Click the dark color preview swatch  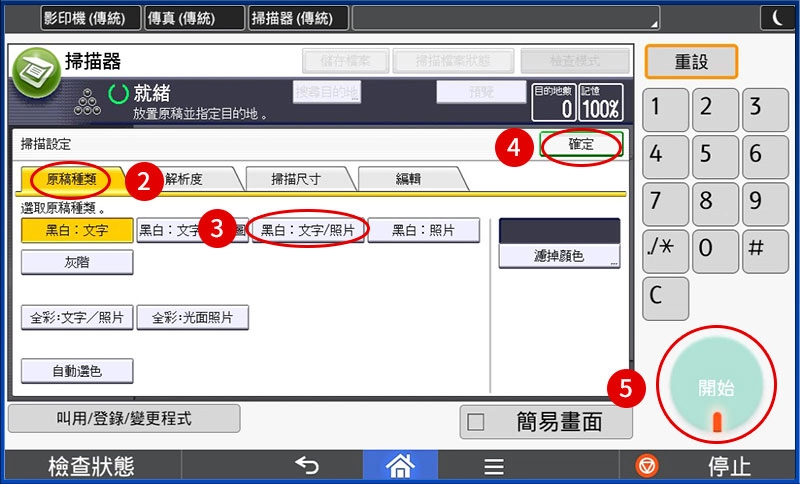(559, 230)
